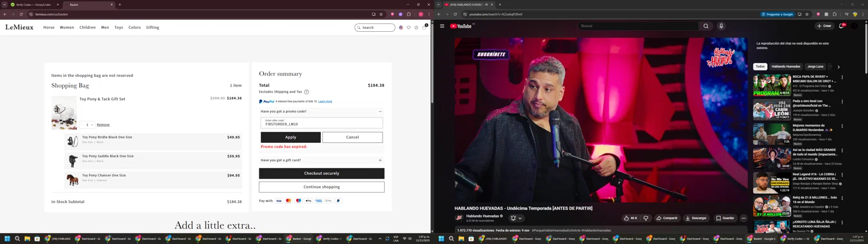The height and width of the screenshot is (244, 868).
Task: Open the account profile icon on LeMieux
Action: (417, 27)
